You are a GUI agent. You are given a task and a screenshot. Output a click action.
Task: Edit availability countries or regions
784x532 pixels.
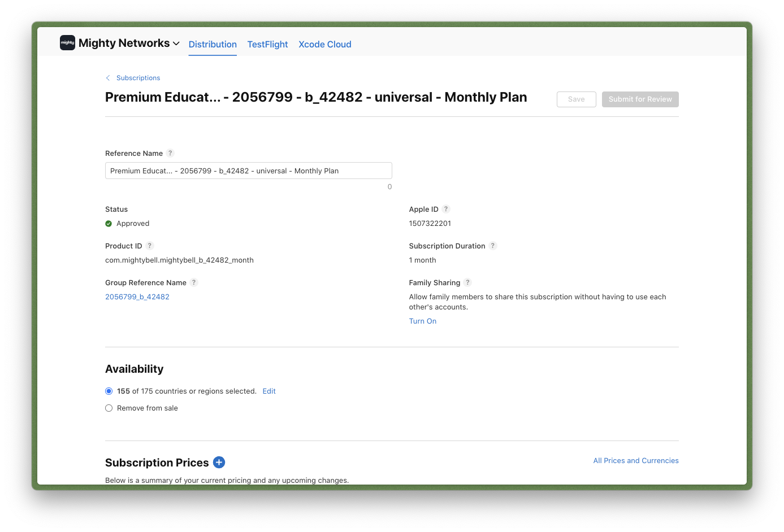pyautogui.click(x=269, y=391)
